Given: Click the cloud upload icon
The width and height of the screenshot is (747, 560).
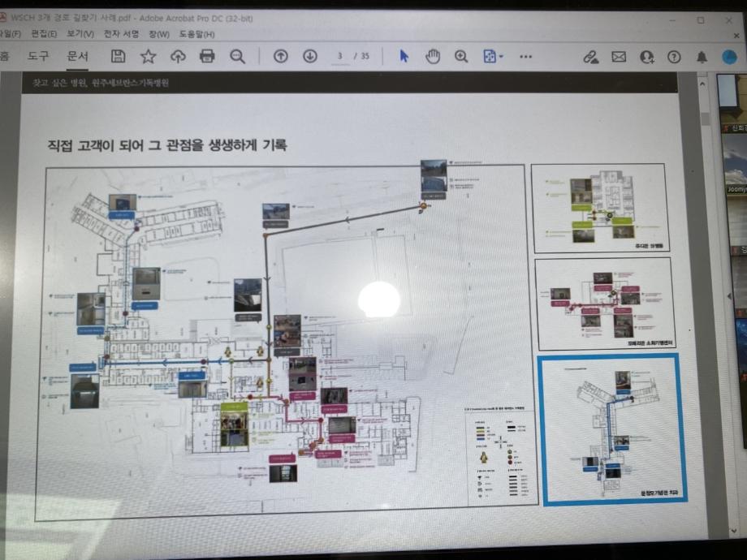Looking at the screenshot, I should tap(178, 56).
